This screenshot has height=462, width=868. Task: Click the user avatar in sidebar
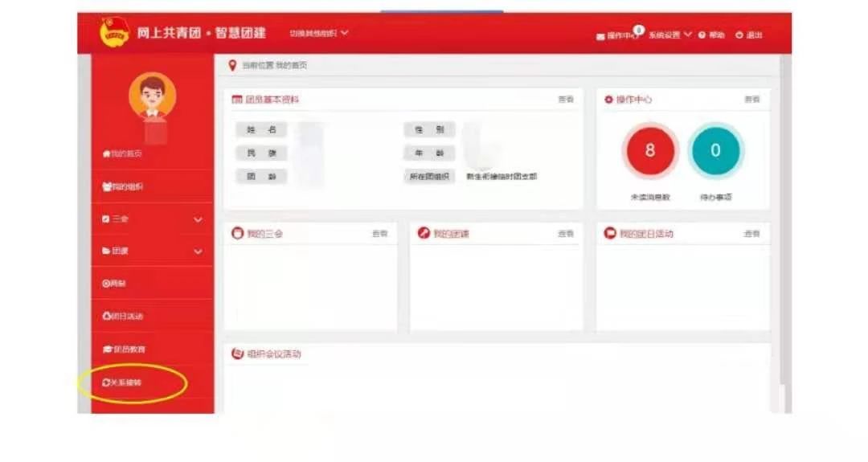click(x=153, y=96)
